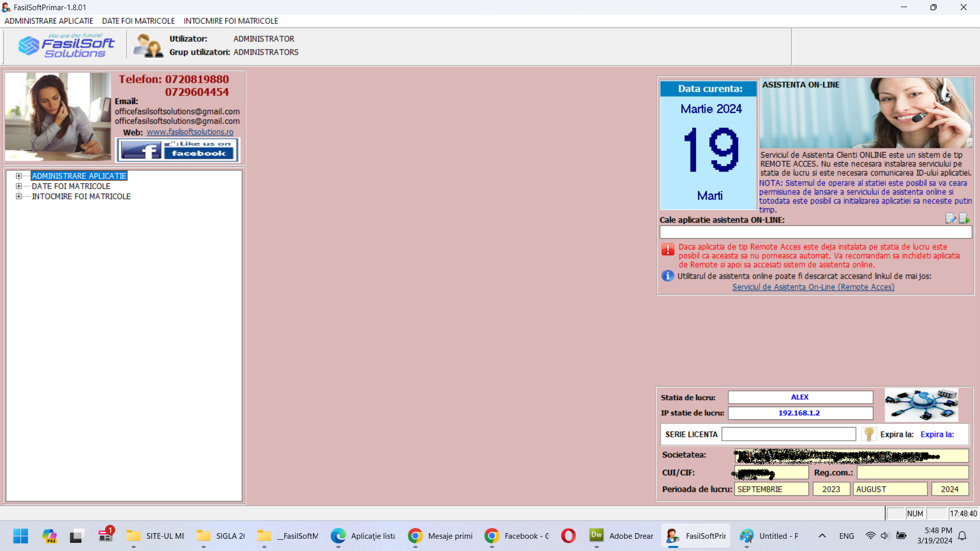Expand the DATE FOI MATRICOLE tree node
The width and height of the screenshot is (980, 551).
point(19,186)
